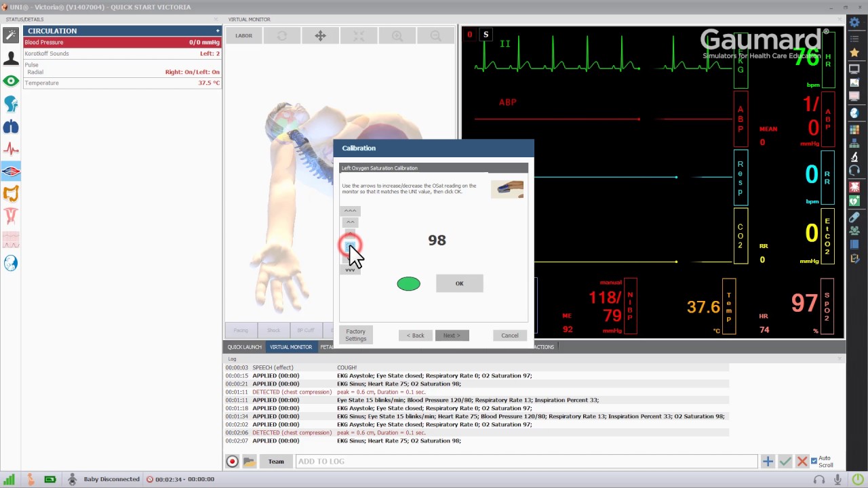
Task: Toggle the microphone in status bar
Action: (838, 479)
